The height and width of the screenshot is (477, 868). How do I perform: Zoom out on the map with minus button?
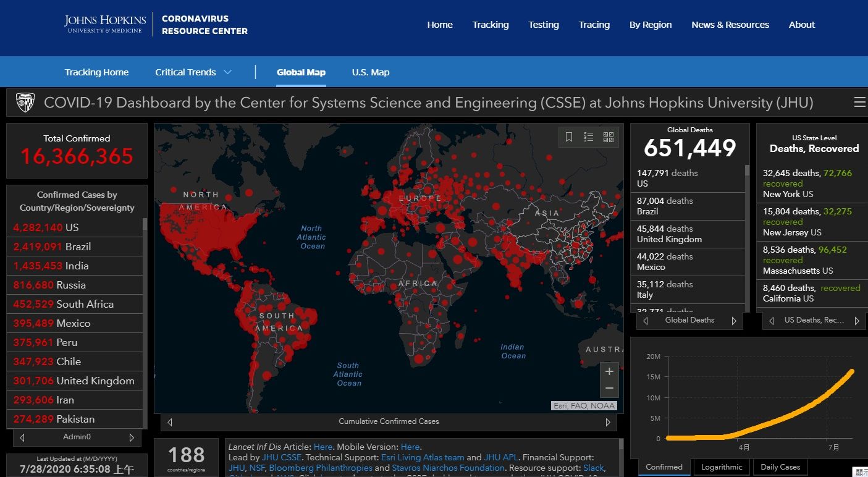tap(609, 389)
